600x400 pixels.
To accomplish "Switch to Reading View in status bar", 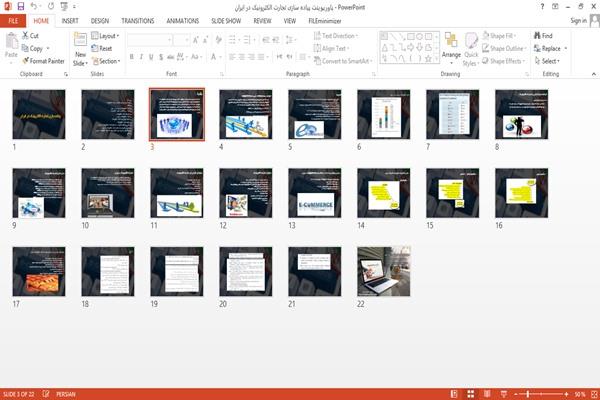I will (487, 394).
